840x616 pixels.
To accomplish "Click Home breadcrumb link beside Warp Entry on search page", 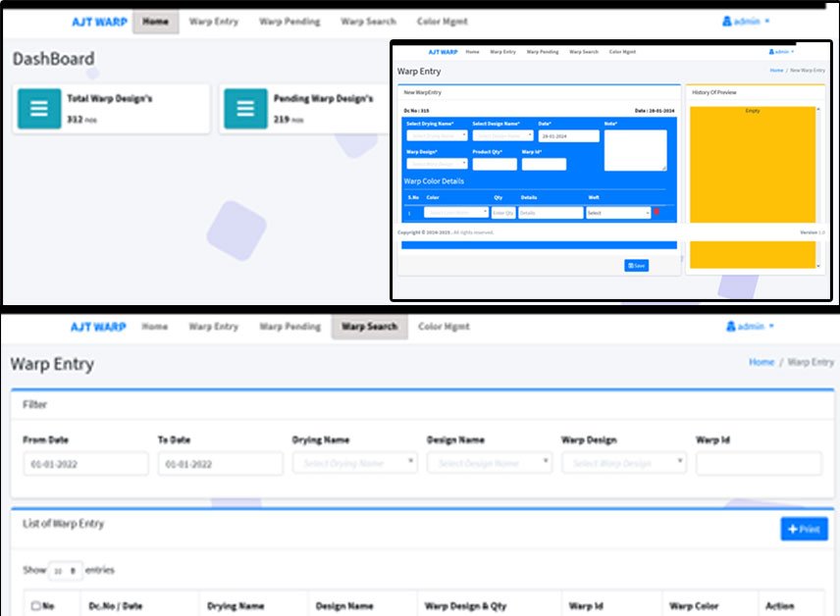I will coord(761,362).
